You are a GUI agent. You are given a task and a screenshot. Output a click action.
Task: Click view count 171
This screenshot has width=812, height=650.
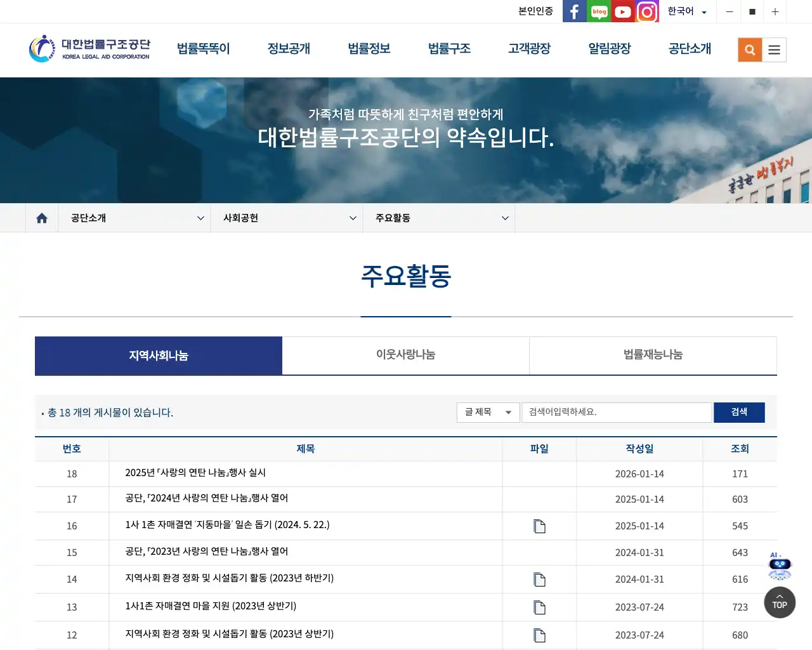tap(740, 474)
